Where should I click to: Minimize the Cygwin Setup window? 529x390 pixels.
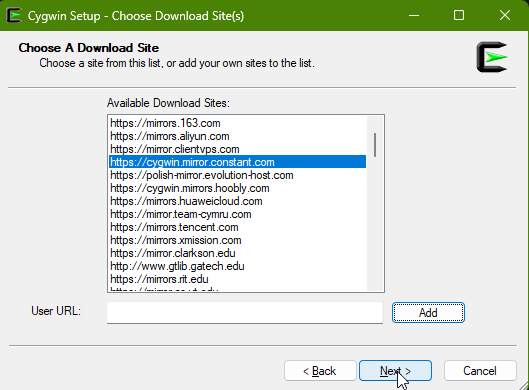(x=414, y=16)
